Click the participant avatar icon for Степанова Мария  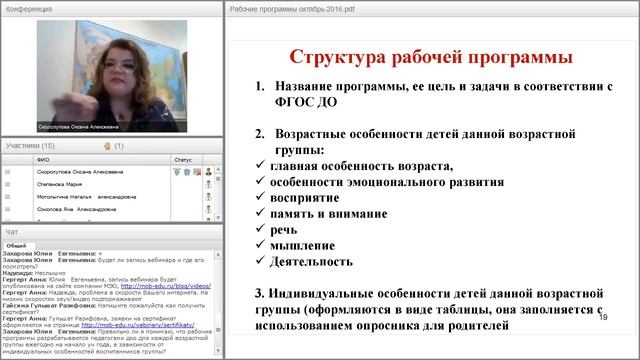pyautogui.click(x=209, y=184)
